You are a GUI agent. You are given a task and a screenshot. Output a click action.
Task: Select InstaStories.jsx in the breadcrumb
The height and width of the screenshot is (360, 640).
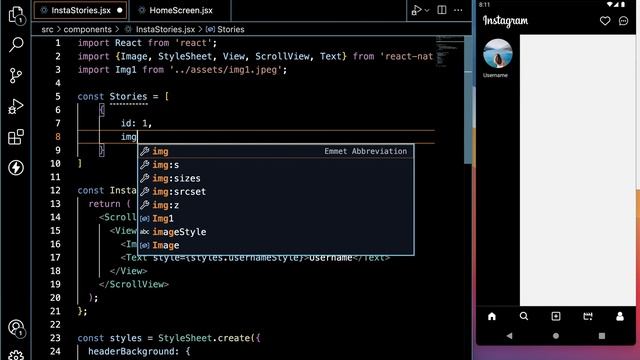165,29
